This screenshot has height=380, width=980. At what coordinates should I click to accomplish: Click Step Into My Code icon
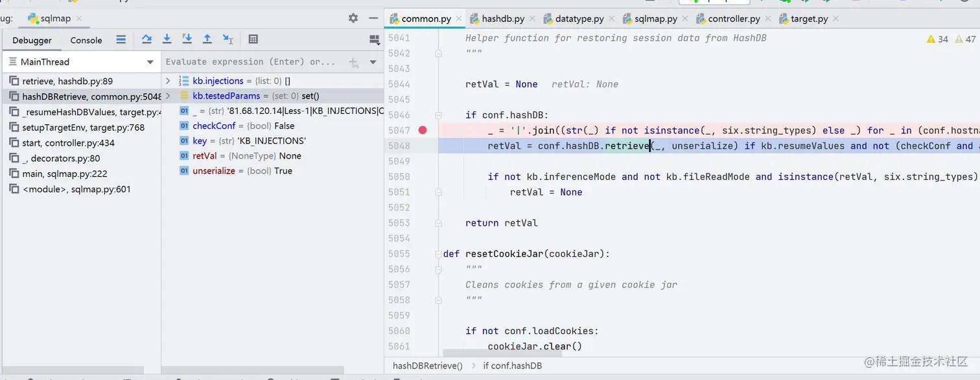(187, 39)
